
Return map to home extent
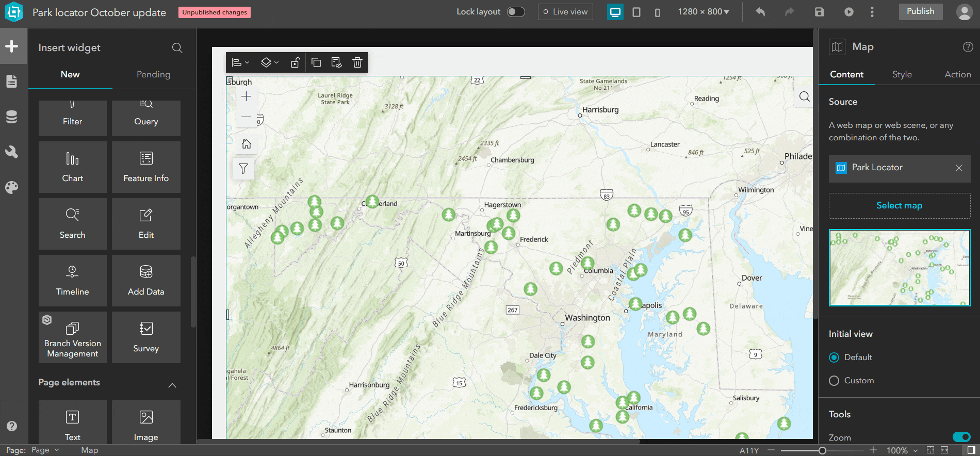[x=247, y=144]
